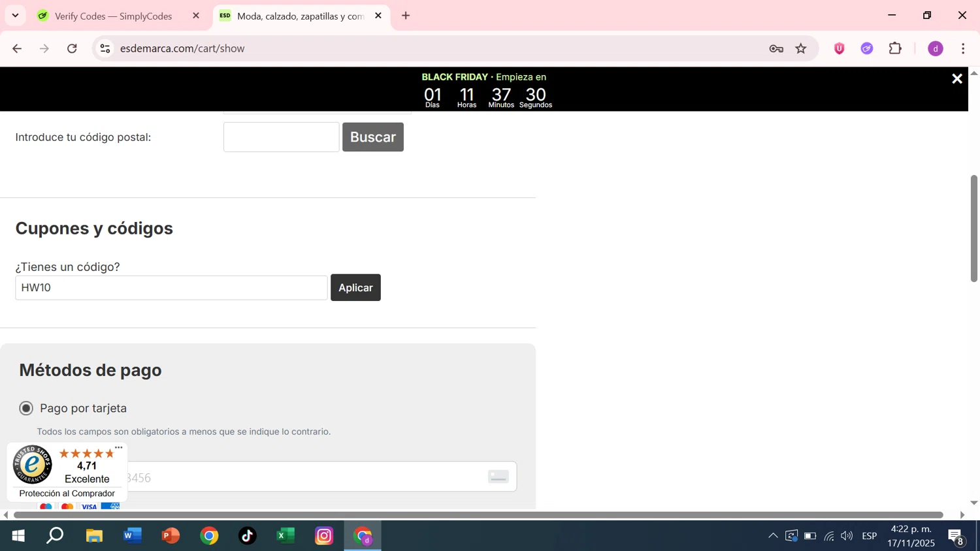
Task: Open the volume control in system tray
Action: pyautogui.click(x=847, y=536)
